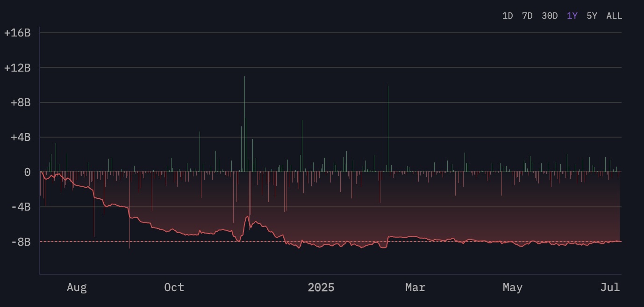Click the May label on x-axis
This screenshot has width=644, height=307.
[x=512, y=287]
